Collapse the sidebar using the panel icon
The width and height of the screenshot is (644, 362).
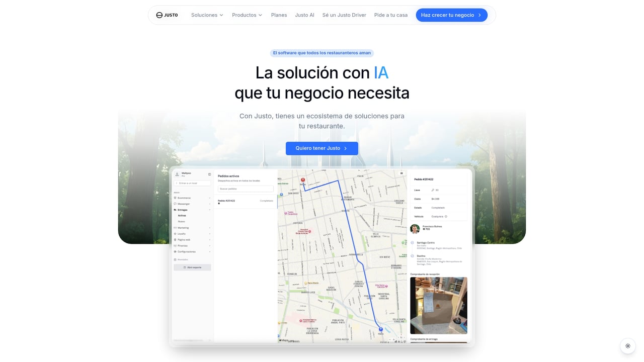point(209,174)
